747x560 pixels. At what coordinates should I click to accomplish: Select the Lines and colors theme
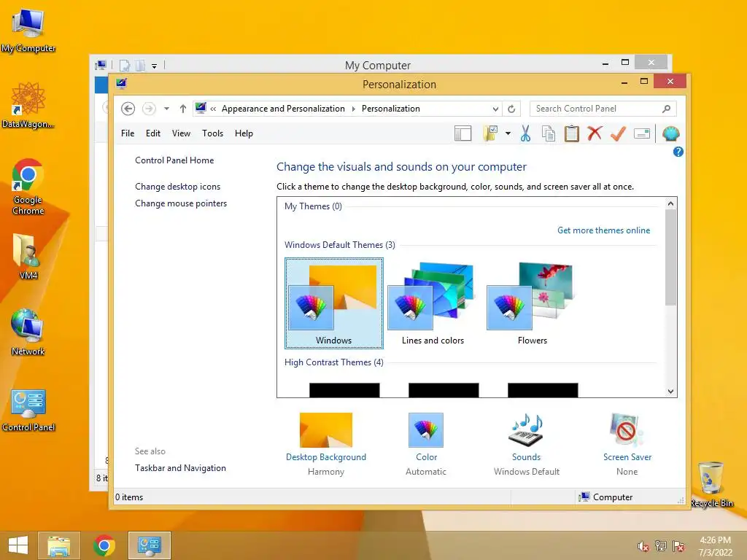pyautogui.click(x=433, y=303)
